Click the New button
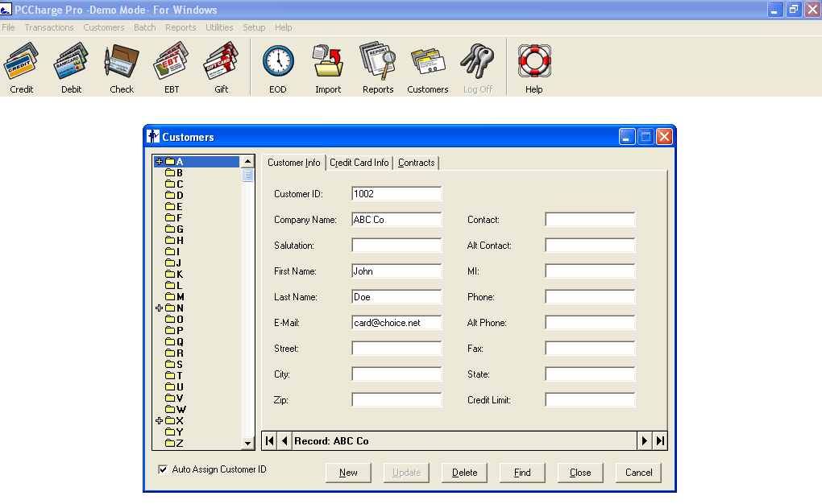Screen dimensions: 822x504 click(348, 473)
